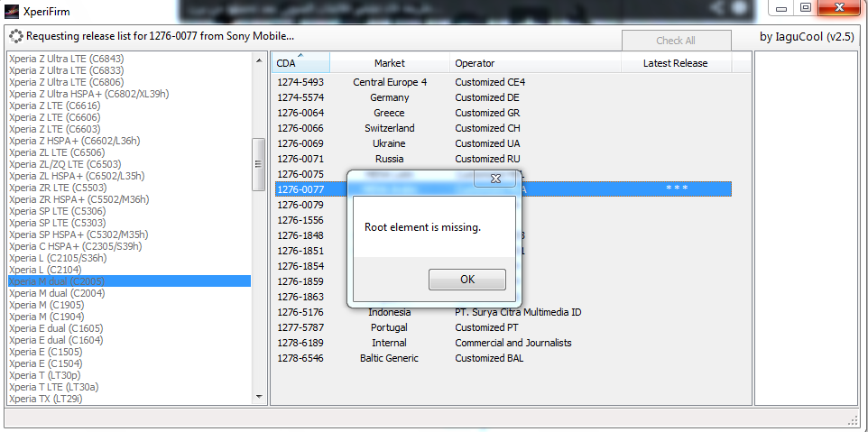Select CDA row 1278-6189 Internal

tap(503, 343)
